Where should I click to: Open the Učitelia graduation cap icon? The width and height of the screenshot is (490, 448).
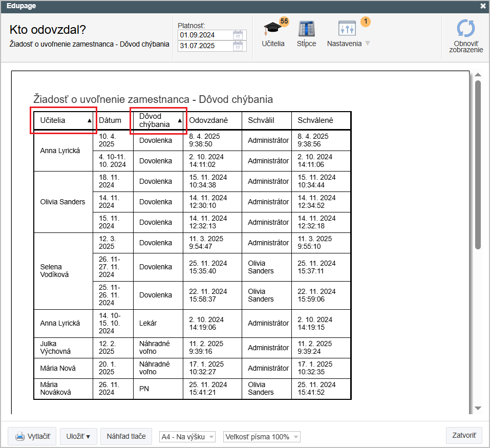[272, 29]
